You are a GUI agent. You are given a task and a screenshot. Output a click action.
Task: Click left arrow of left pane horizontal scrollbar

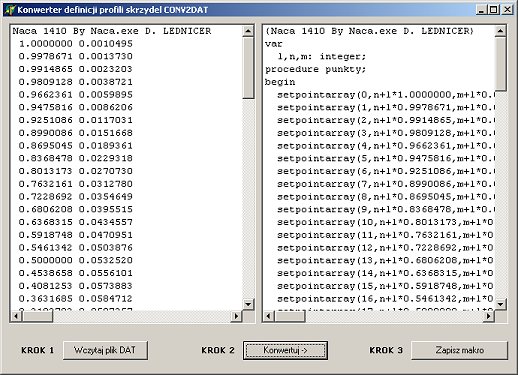tap(16, 316)
